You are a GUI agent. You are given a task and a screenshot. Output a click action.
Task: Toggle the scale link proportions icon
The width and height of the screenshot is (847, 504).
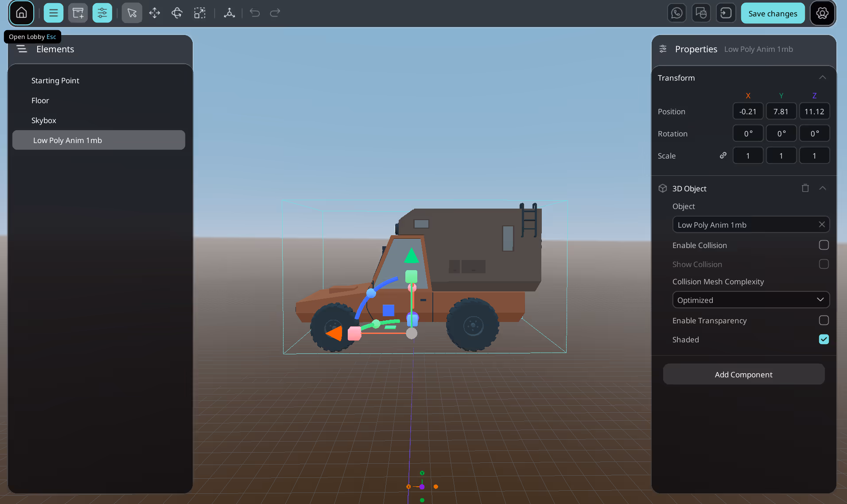pos(723,155)
